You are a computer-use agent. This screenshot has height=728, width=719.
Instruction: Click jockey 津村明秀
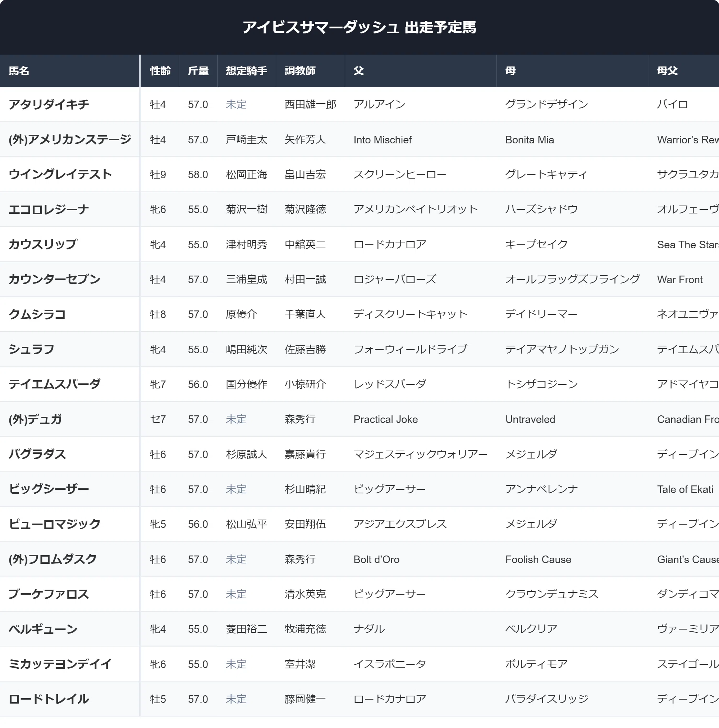pos(247,245)
